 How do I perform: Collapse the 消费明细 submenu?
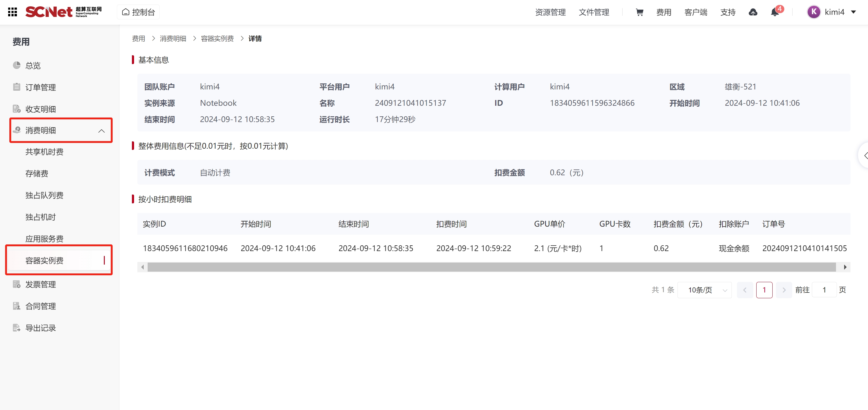pos(101,131)
